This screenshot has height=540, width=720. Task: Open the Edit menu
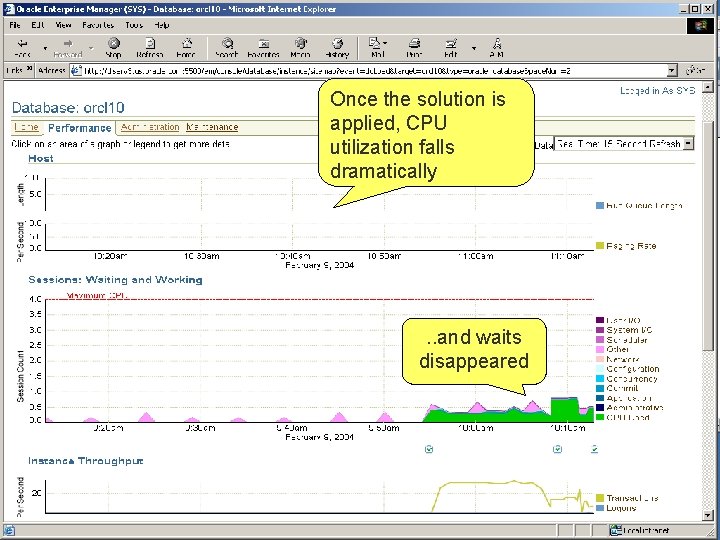coord(38,25)
